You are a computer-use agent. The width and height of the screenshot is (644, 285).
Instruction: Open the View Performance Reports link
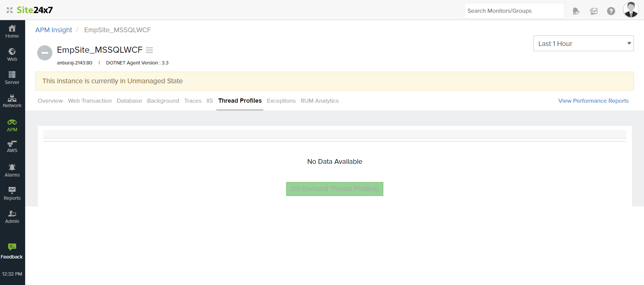593,101
